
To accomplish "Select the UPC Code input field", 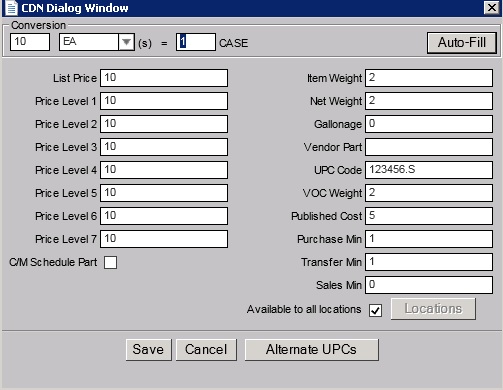I will tap(429, 170).
